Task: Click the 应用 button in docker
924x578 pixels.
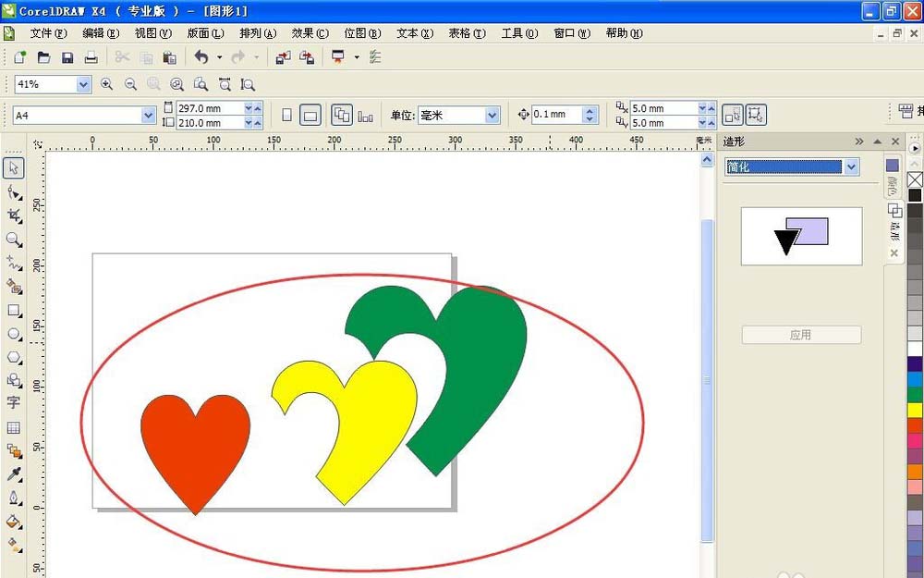Action: click(801, 335)
